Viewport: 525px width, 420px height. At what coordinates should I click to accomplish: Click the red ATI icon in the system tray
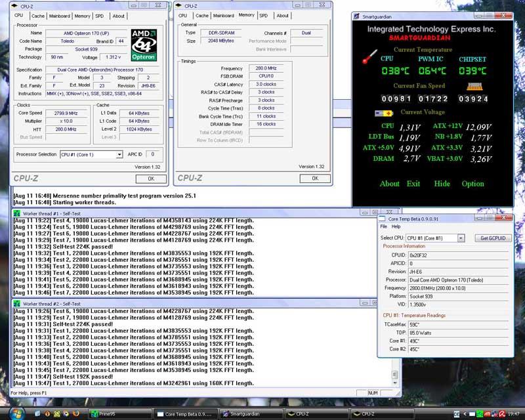point(487,414)
